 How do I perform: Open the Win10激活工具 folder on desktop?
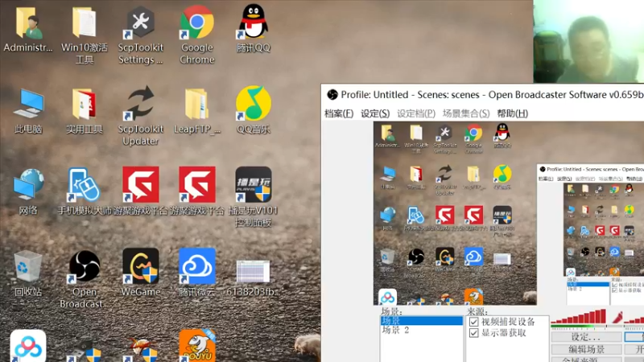click(x=85, y=35)
